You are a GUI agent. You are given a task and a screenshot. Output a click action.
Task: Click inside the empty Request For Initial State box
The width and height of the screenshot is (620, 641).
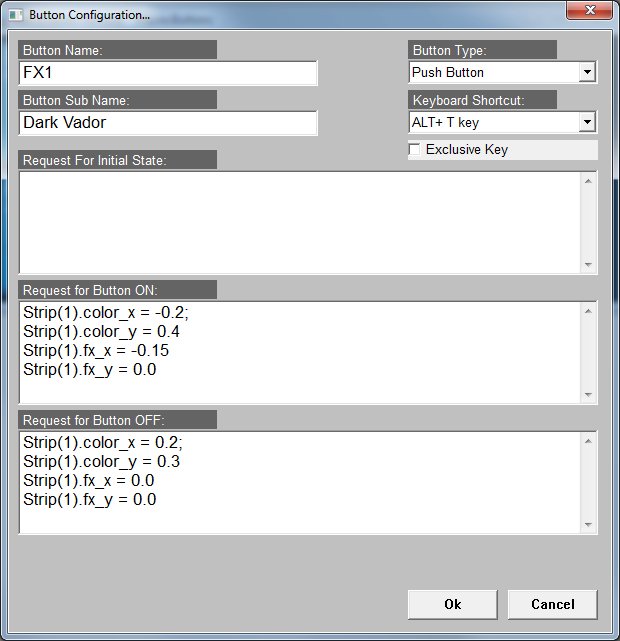coord(300,221)
